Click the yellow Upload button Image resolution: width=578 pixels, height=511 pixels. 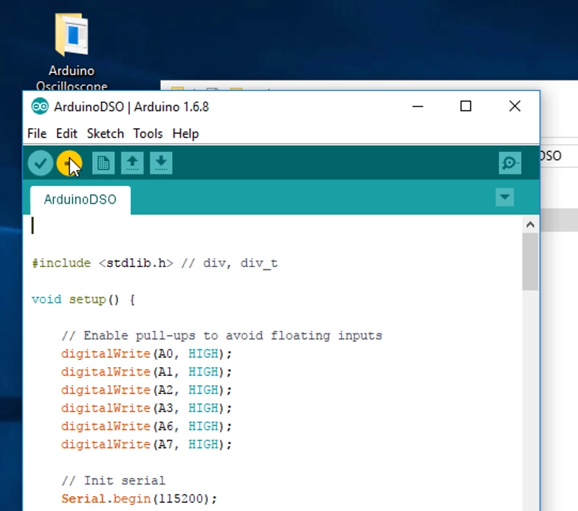tap(69, 163)
